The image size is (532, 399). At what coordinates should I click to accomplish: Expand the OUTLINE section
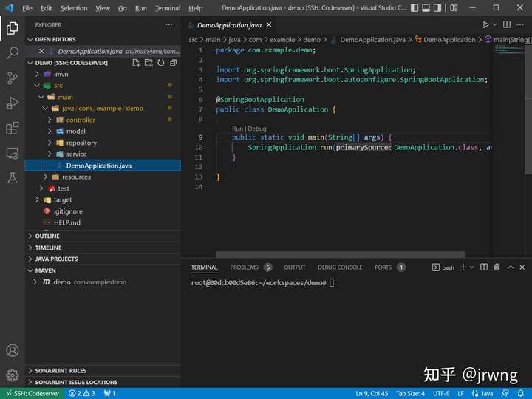point(103,236)
